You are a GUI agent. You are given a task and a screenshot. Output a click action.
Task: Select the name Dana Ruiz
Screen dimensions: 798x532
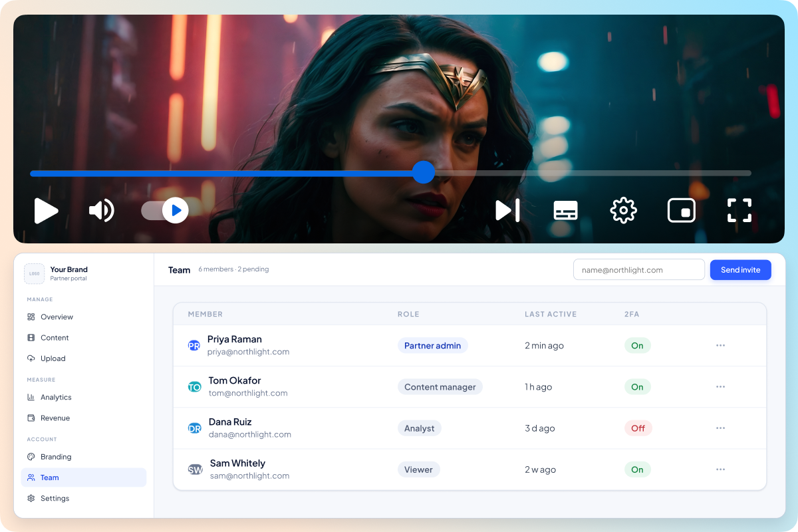[230, 422]
